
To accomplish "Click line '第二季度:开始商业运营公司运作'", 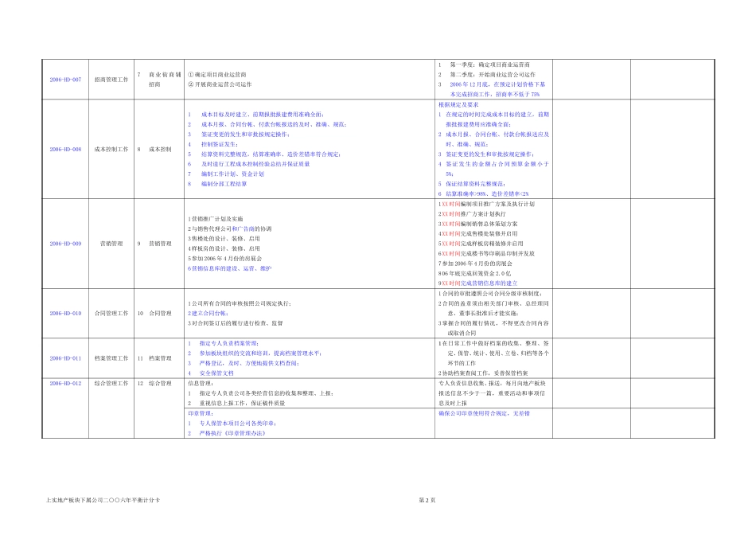I will [493, 75].
